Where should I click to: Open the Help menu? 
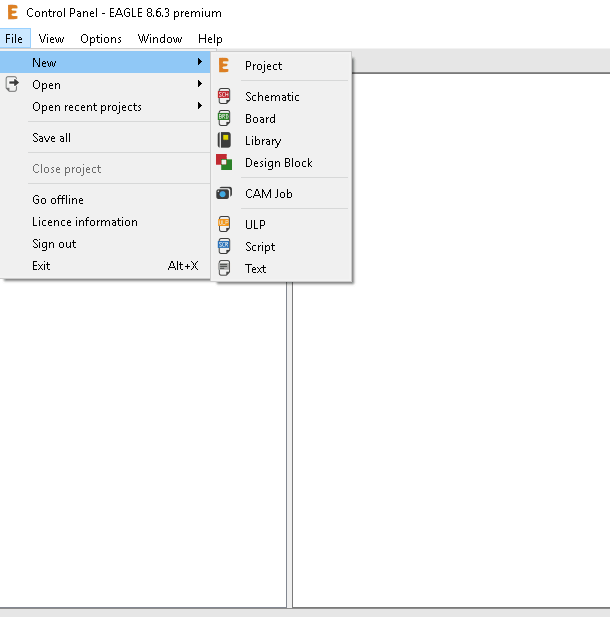coord(210,39)
